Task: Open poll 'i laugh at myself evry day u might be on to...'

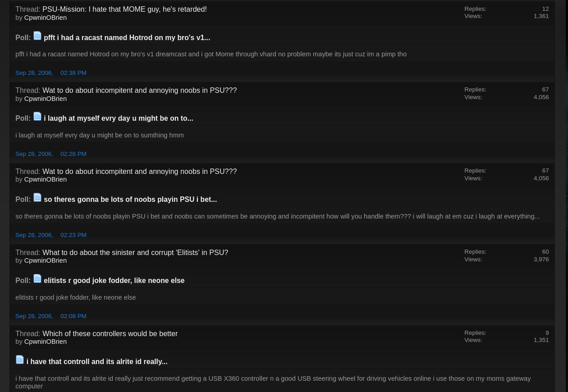Action: 118,118
